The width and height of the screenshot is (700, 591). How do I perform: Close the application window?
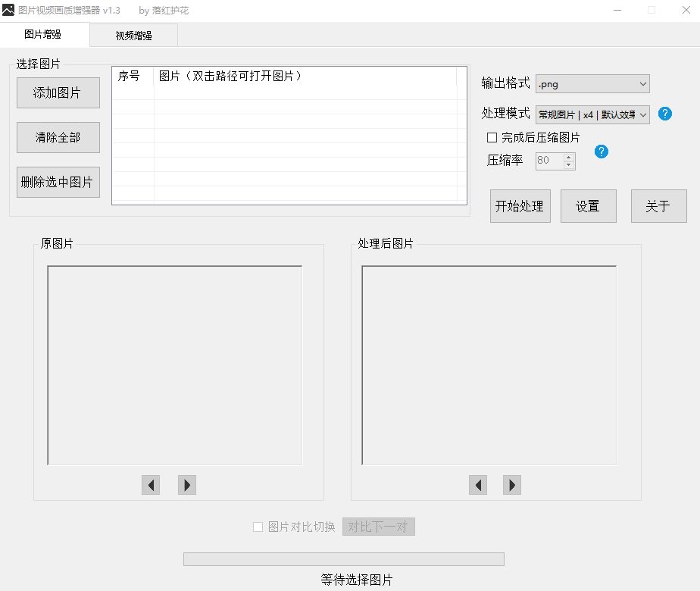point(686,10)
